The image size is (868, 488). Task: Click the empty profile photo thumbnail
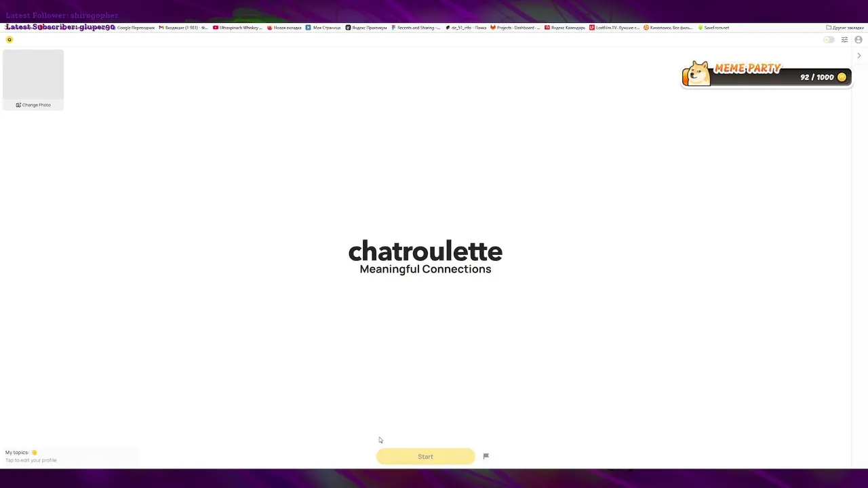pyautogui.click(x=33, y=75)
